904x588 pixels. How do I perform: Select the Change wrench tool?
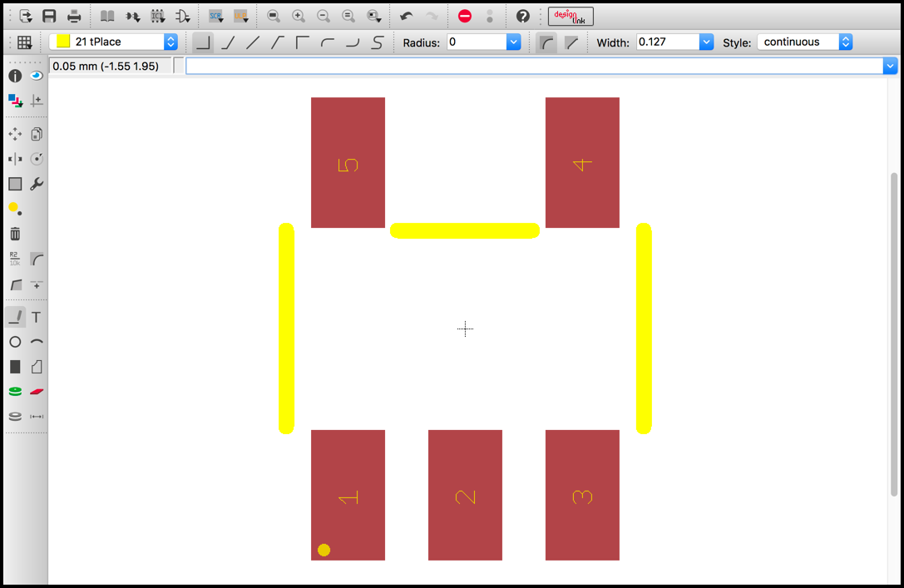[37, 184]
